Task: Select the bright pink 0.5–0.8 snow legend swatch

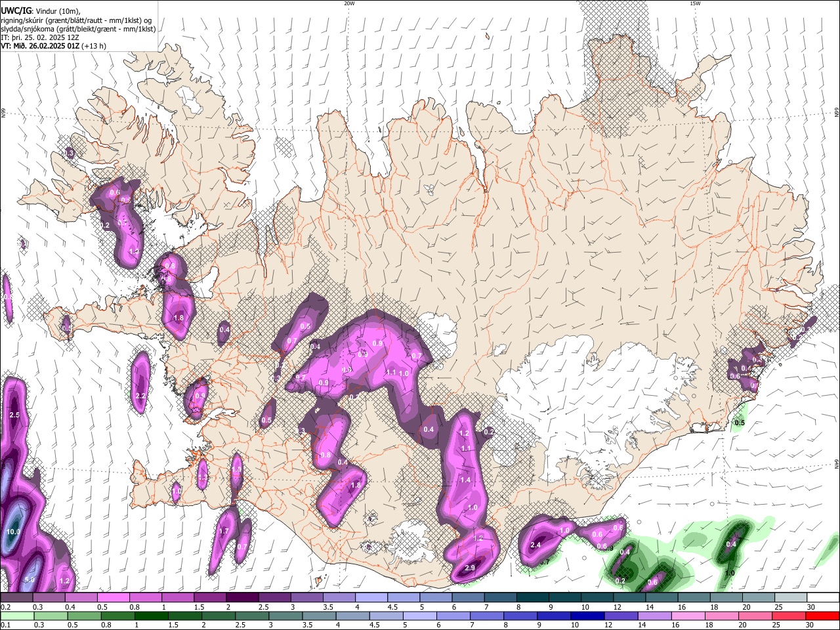Action: 113,597
